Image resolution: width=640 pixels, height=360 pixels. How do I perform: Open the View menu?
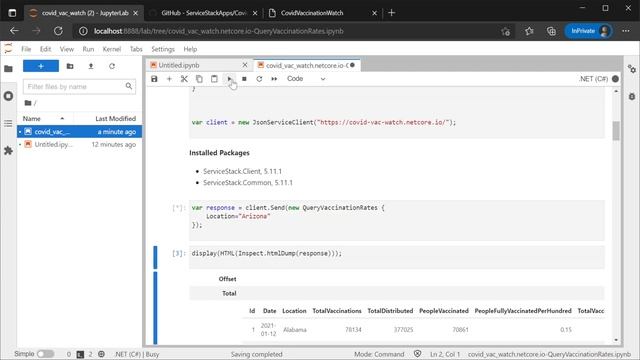pos(67,49)
